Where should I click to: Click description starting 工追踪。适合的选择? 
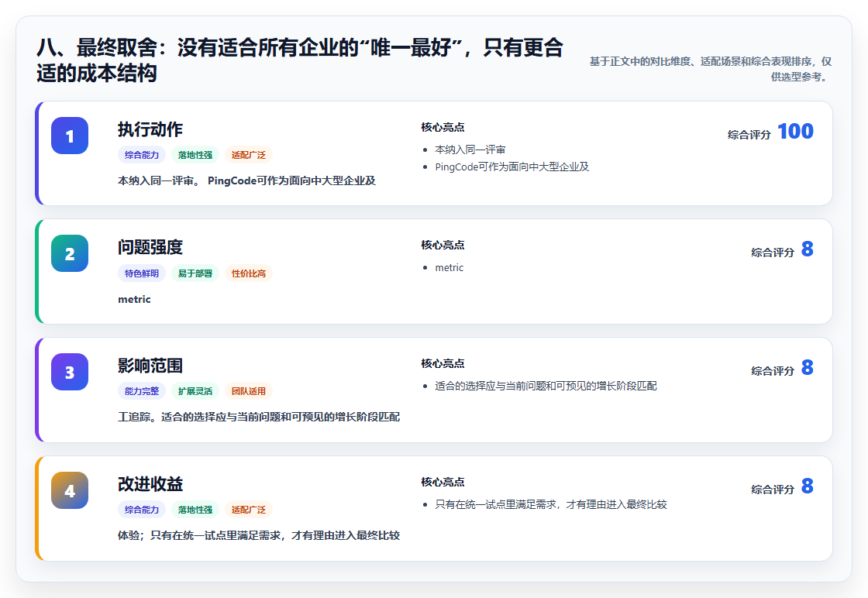(259, 417)
